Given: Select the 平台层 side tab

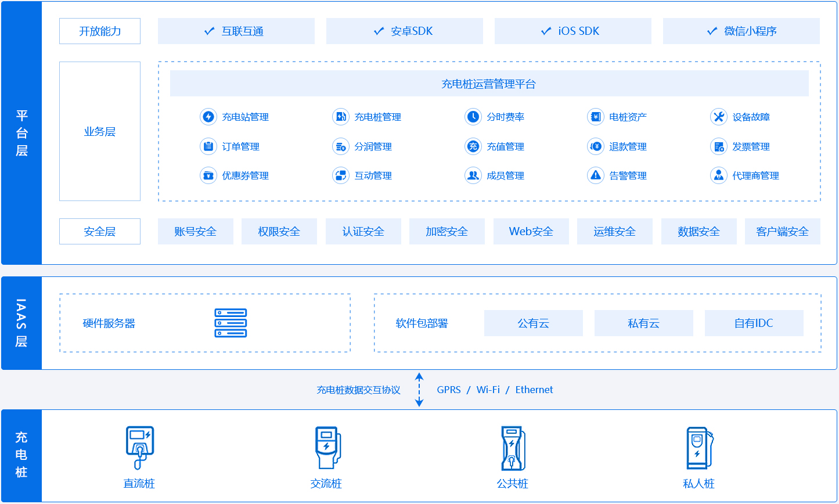Looking at the screenshot, I should click(21, 133).
